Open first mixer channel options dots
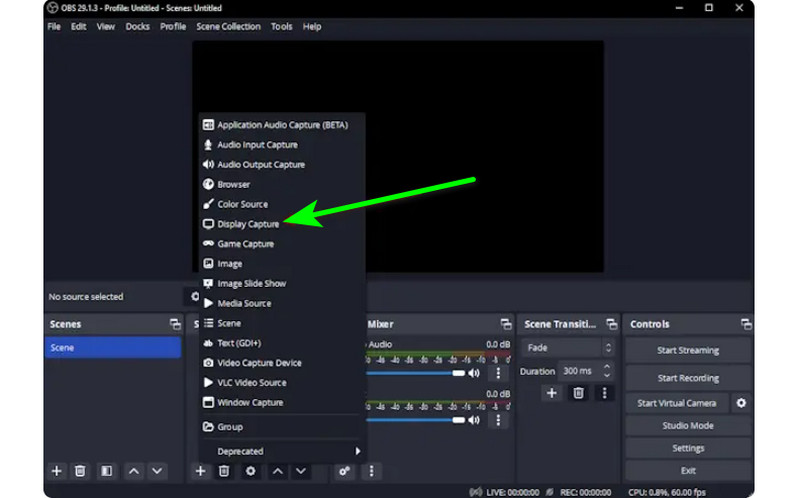Viewport: 800px width, 498px height. click(498, 373)
